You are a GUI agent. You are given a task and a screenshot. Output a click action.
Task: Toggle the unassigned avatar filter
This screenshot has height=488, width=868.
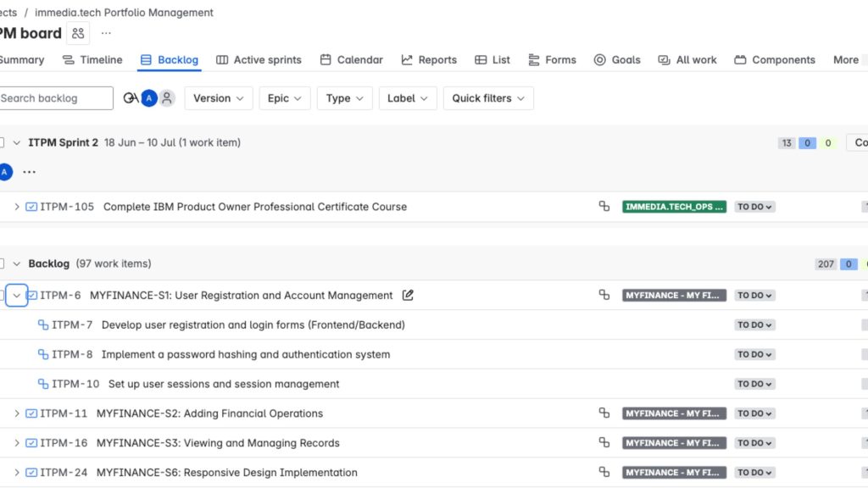[x=167, y=98]
